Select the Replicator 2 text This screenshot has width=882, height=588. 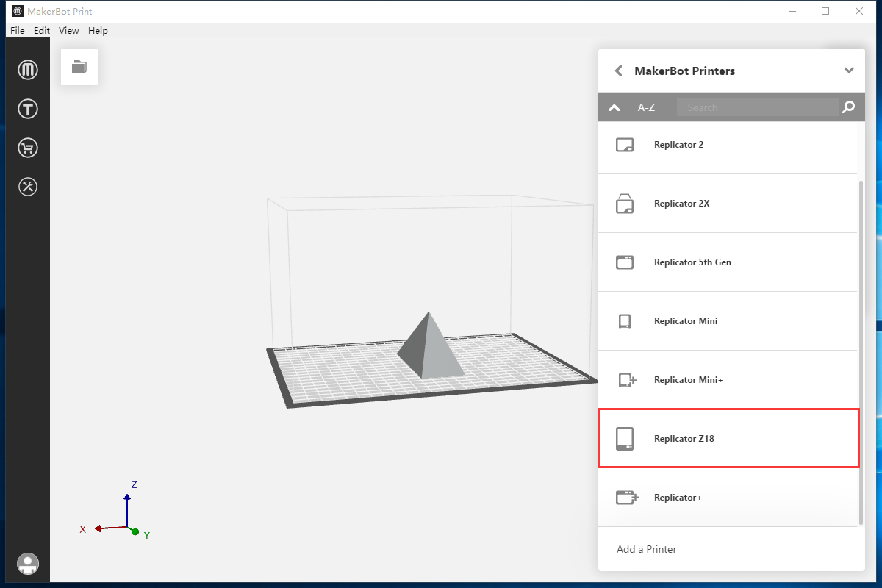click(x=678, y=145)
